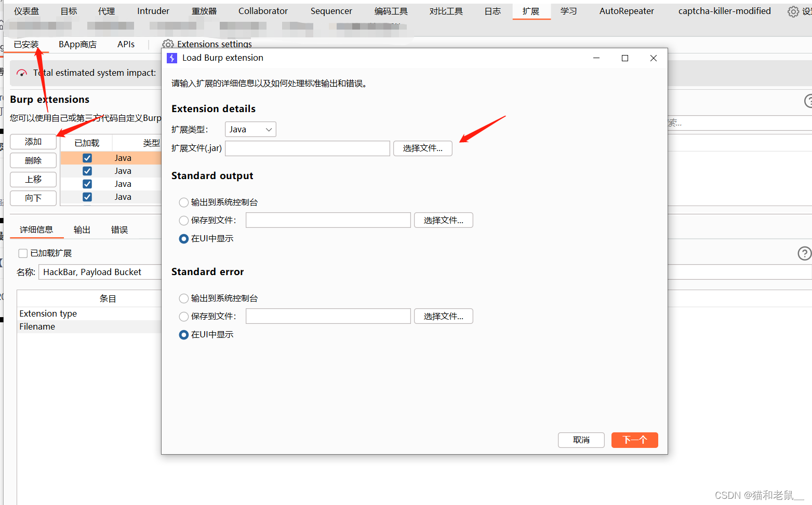This screenshot has width=812, height=505.
Task: Click 选择文件 for Standard output file
Action: point(444,221)
